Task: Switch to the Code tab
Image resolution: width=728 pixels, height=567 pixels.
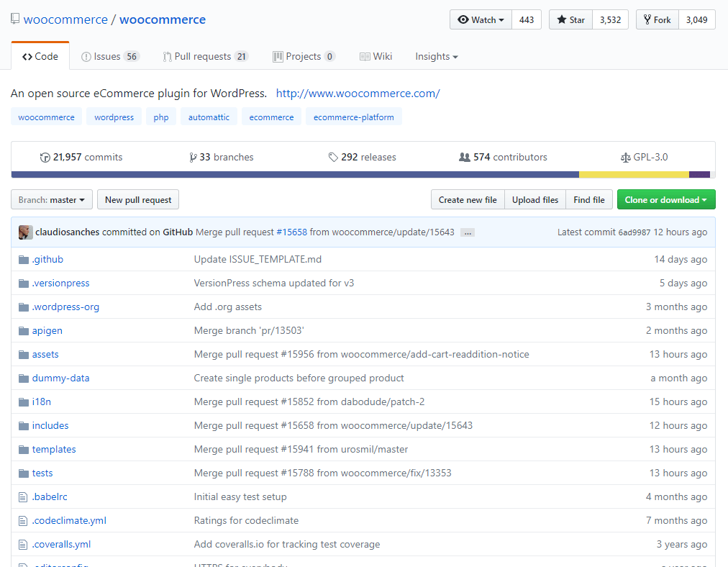Action: tap(40, 56)
